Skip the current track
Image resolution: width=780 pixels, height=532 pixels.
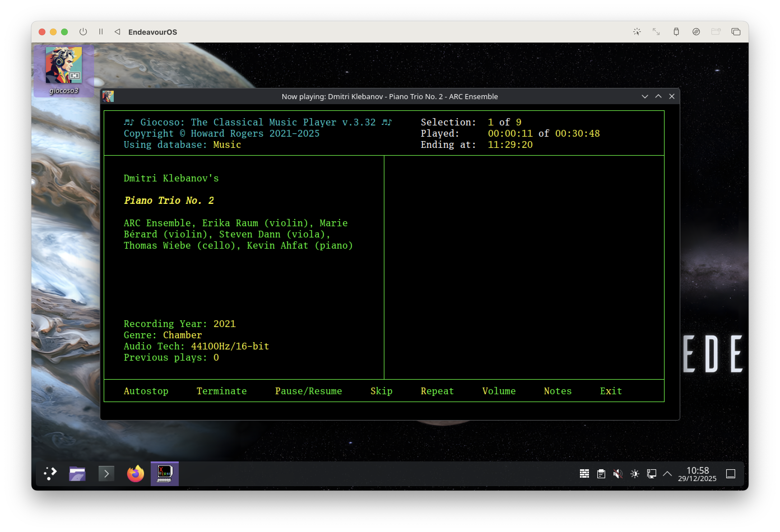[381, 391]
